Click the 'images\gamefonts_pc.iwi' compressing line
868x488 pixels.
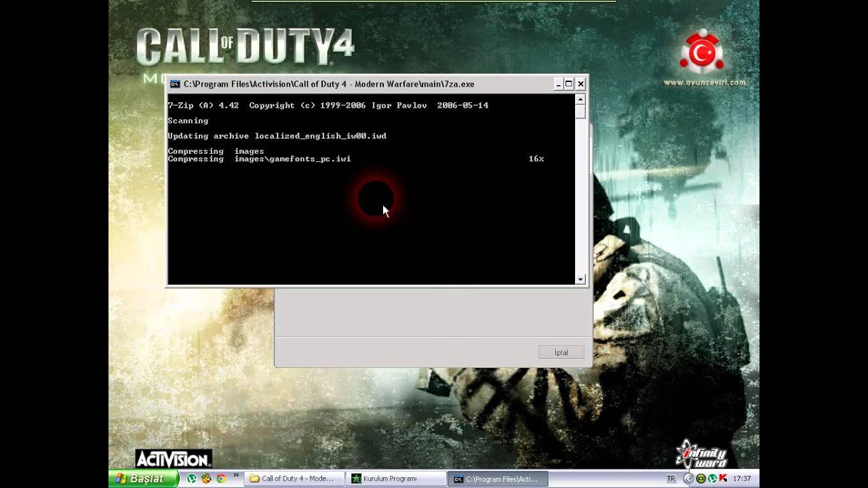[x=259, y=159]
